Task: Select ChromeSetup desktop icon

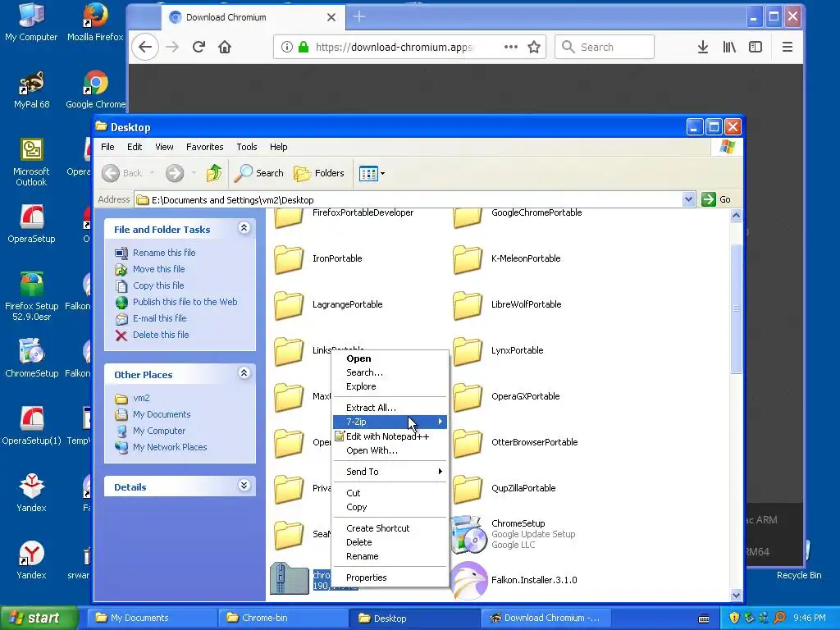Action: point(31,358)
